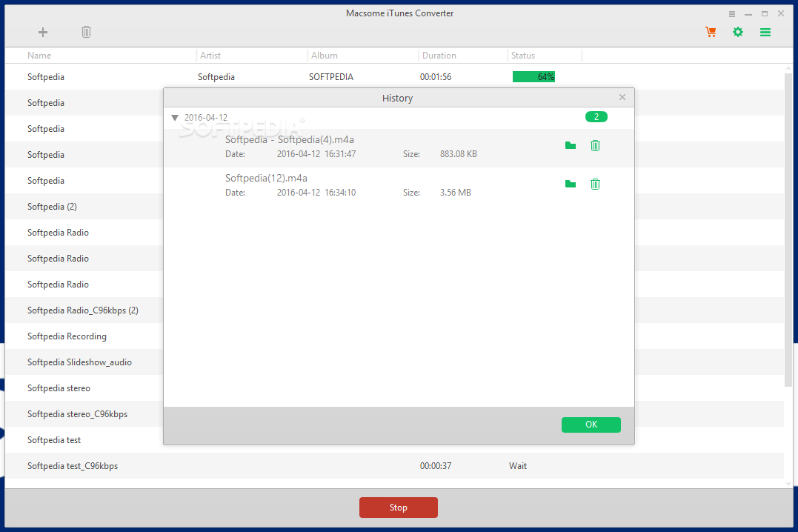Viewport: 798px width, 532px height.
Task: Maximize the Macsome iTunes Converter window
Action: point(765,14)
